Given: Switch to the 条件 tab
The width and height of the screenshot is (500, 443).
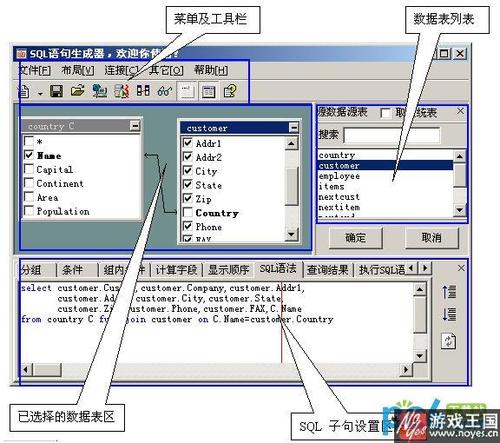Looking at the screenshot, I should click(77, 269).
